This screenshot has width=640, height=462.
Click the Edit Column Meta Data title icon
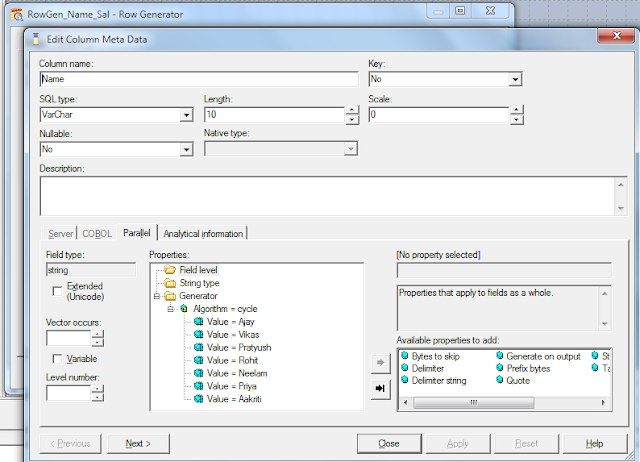[36, 39]
